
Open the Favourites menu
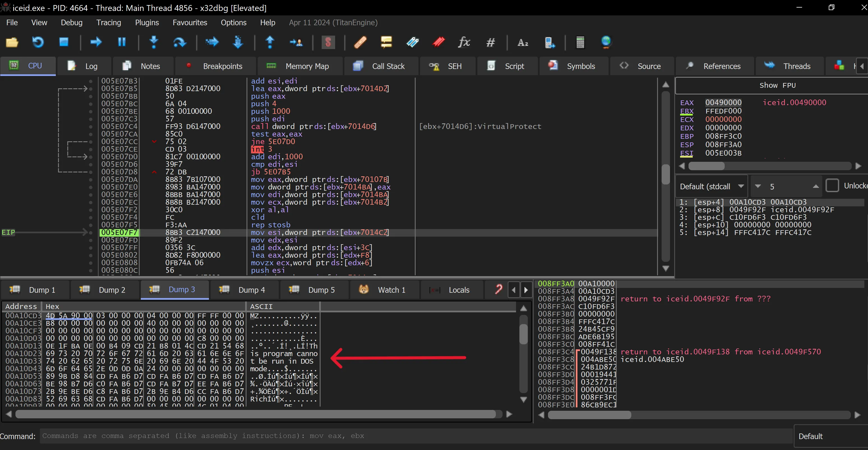[190, 22]
